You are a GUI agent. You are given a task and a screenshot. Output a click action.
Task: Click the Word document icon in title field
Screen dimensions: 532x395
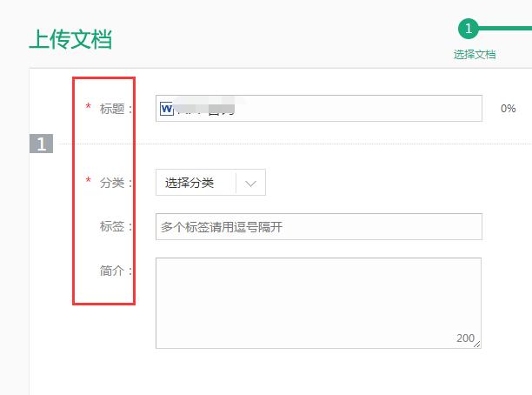pyautogui.click(x=167, y=109)
